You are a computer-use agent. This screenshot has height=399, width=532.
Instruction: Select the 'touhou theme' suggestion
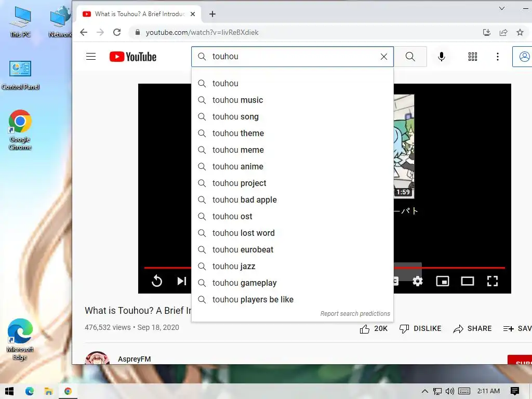[x=292, y=134]
